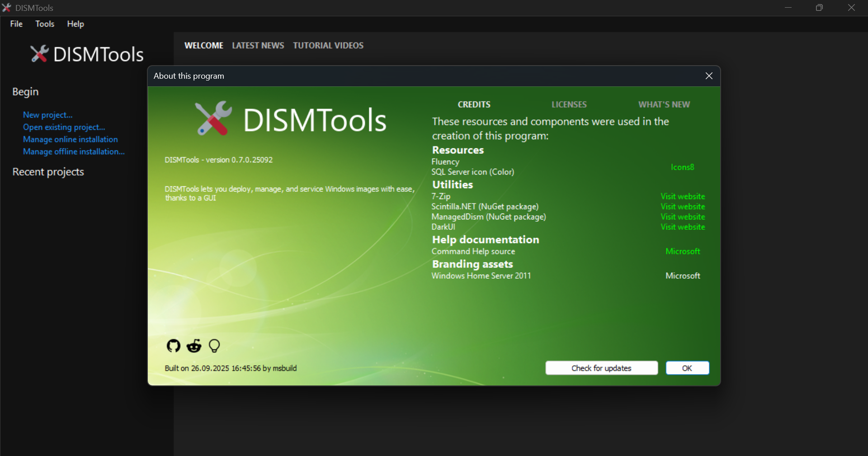Click the DISMTools title bar app icon
The image size is (868, 456).
[x=6, y=8]
